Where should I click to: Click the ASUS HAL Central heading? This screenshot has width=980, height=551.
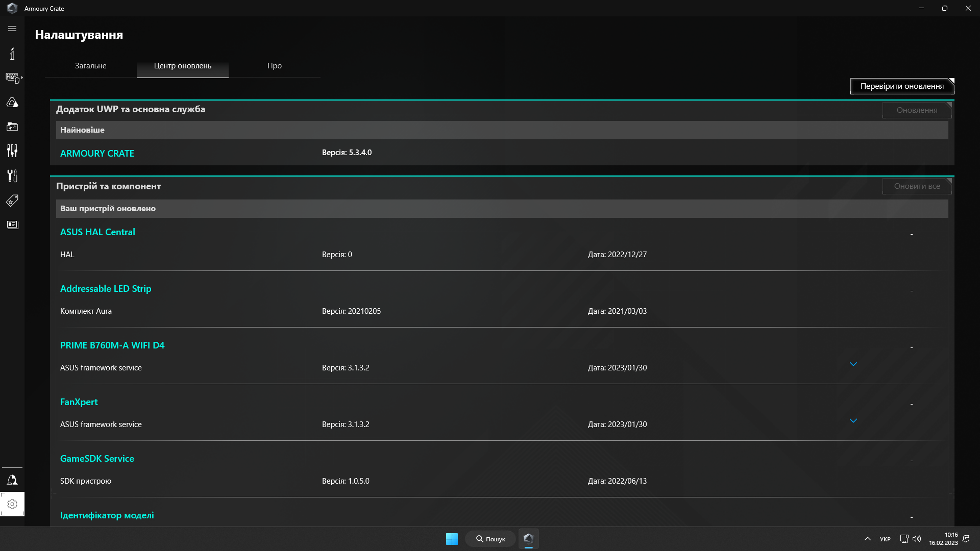97,232
